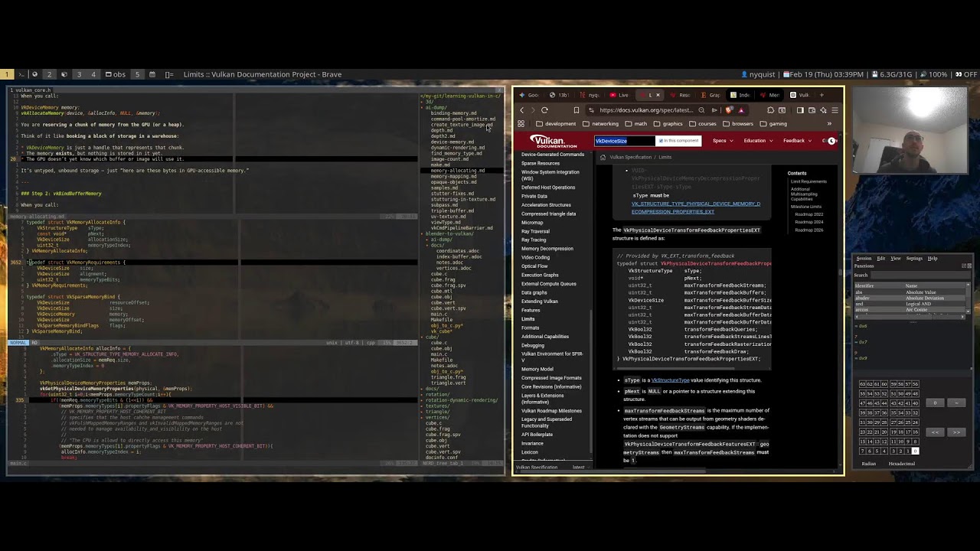Reload the Vulkan docs page

click(544, 110)
